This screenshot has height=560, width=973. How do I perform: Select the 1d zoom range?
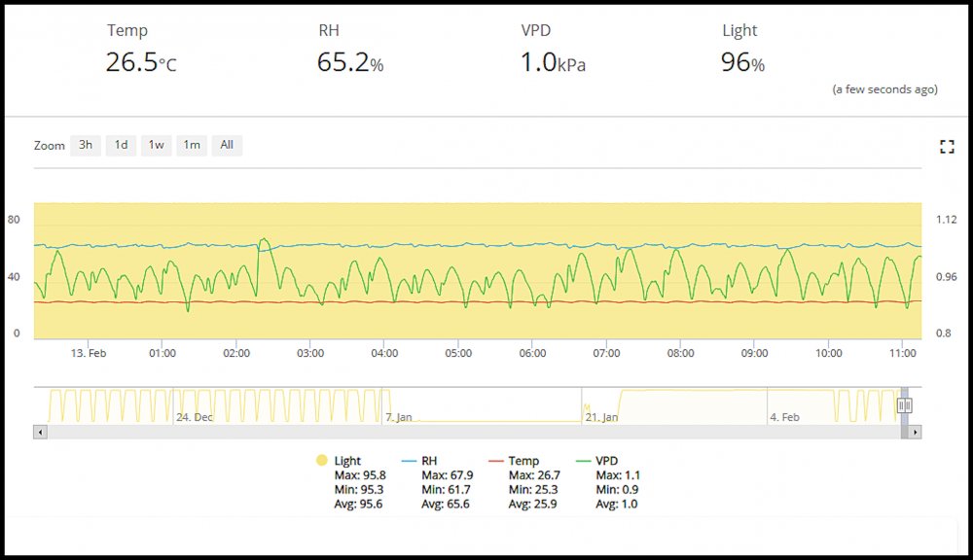click(121, 146)
